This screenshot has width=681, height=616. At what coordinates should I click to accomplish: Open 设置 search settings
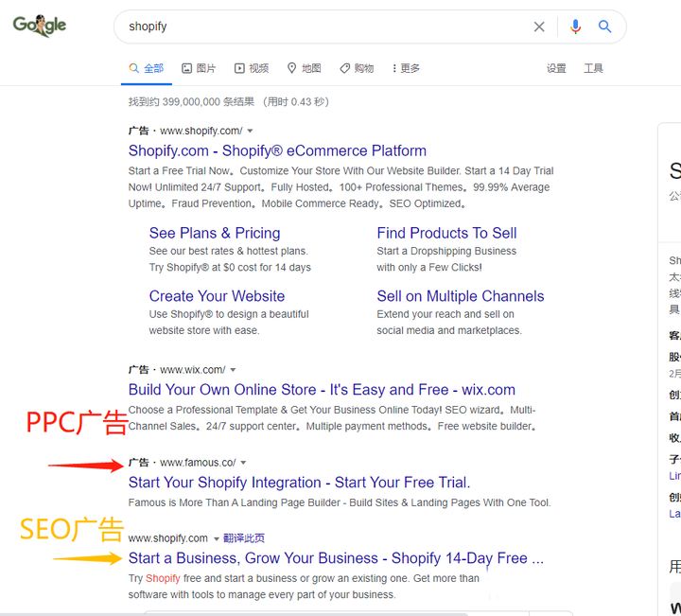pyautogui.click(x=556, y=68)
